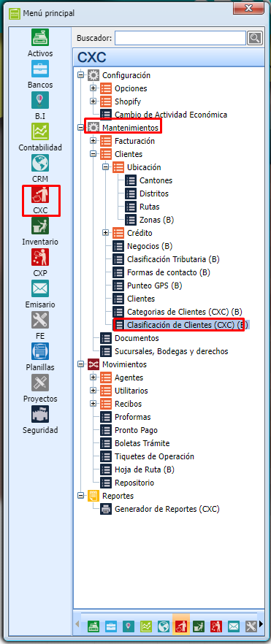Open the Contabilidad module in sidebar
The height and width of the screenshot is (644, 271).
(x=40, y=137)
